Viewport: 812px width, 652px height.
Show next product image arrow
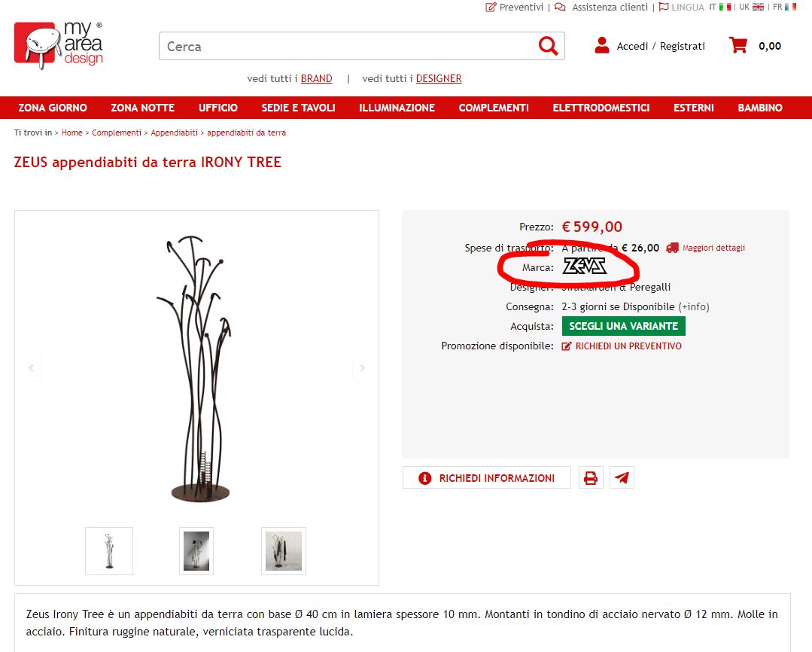coord(363,368)
